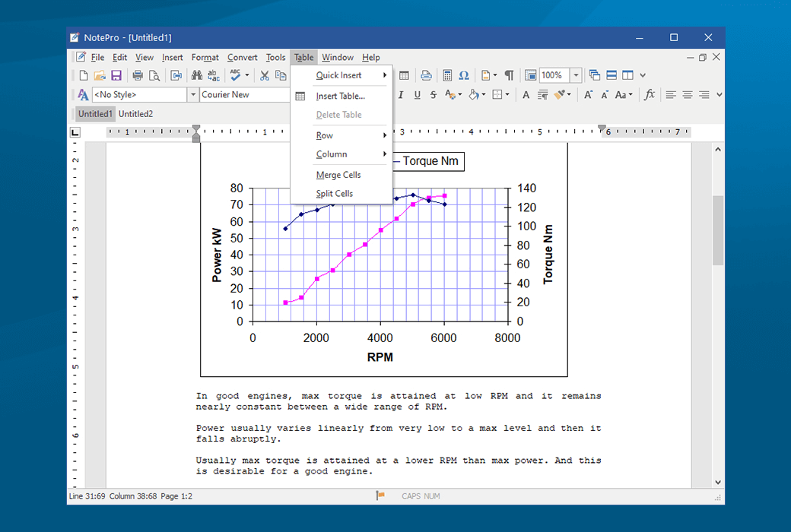Click the page layout view icon beside the zoom box

click(530, 75)
